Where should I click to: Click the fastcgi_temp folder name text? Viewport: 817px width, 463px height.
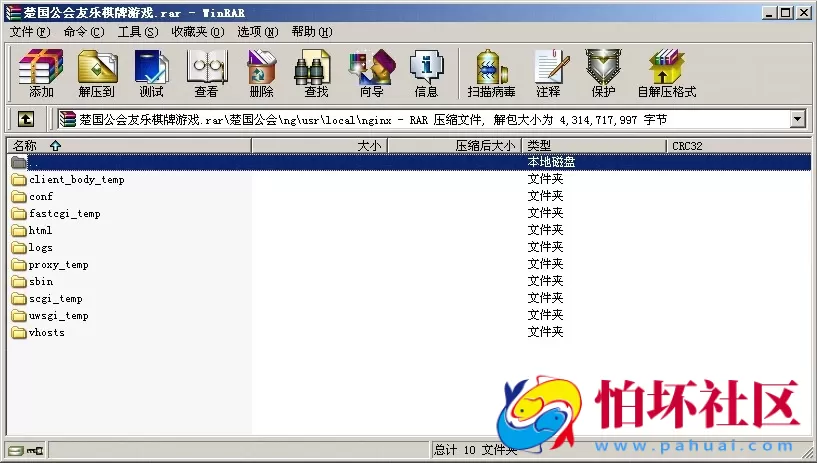pyautogui.click(x=65, y=214)
